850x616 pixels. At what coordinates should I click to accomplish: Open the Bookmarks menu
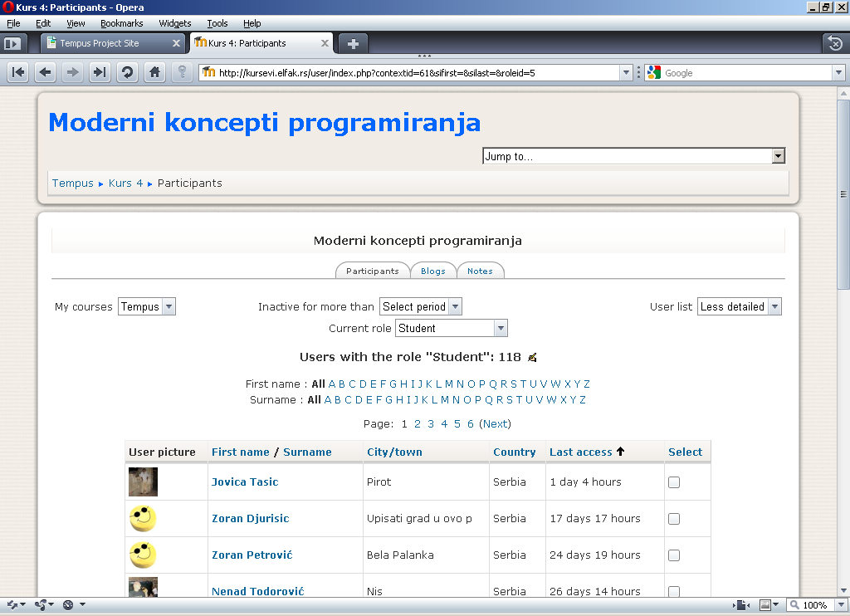point(122,23)
